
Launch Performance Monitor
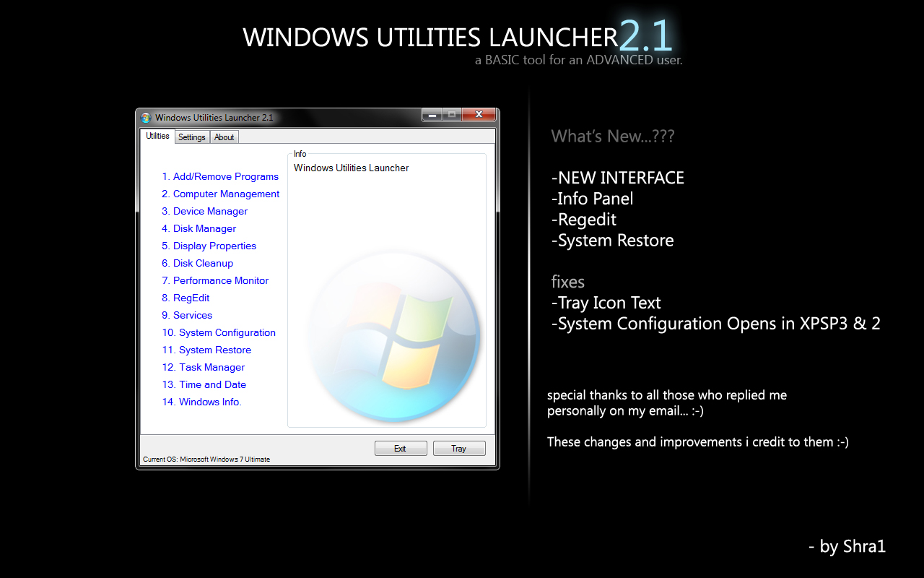[215, 280]
